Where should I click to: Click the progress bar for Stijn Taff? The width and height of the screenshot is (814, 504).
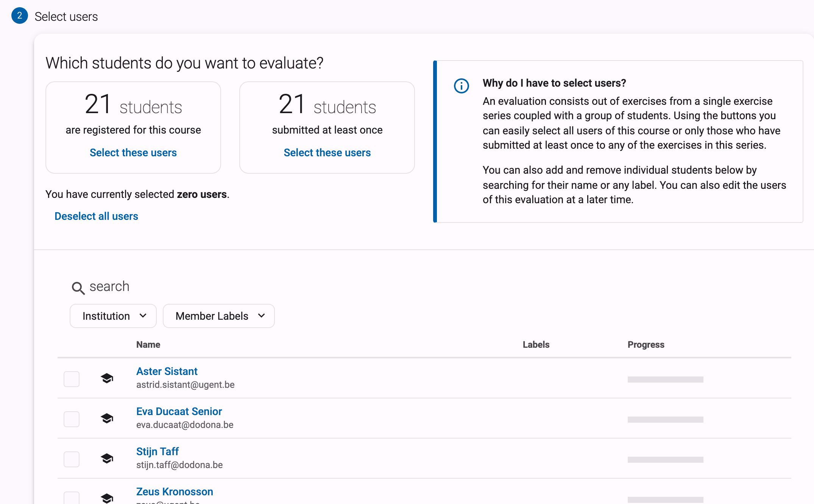[665, 460]
